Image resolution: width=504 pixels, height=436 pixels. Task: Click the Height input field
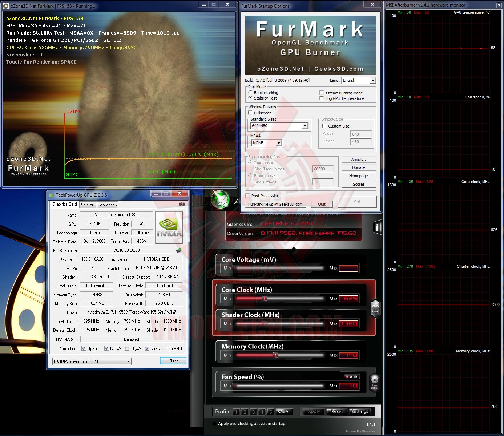[361, 142]
